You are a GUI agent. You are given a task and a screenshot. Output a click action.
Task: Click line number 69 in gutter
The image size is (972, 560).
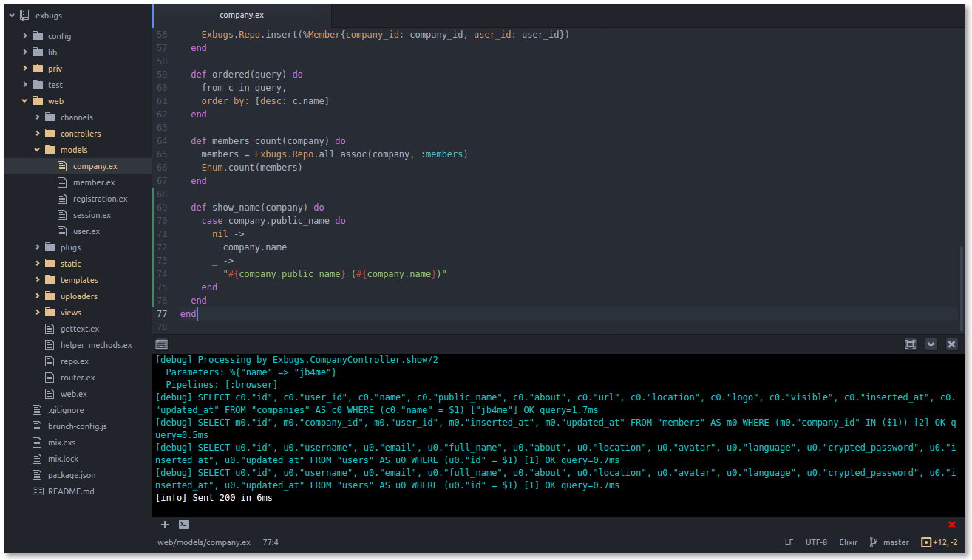point(162,208)
